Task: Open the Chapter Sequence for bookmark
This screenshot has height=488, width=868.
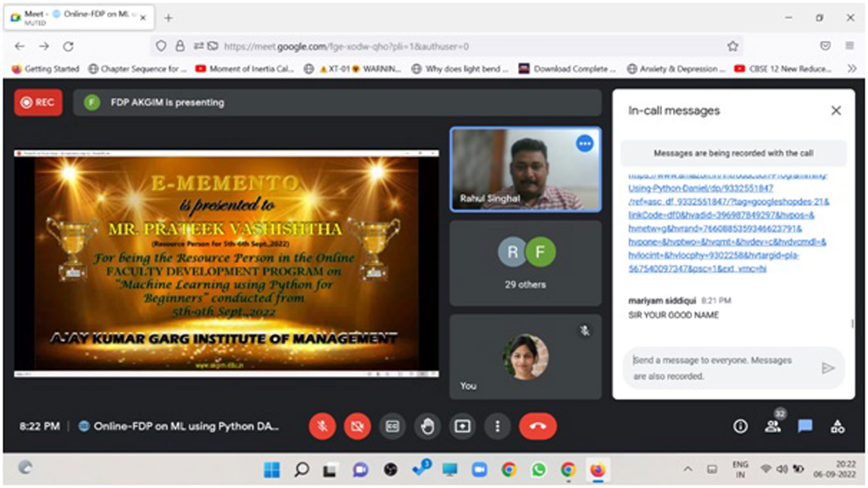Action: tap(137, 69)
